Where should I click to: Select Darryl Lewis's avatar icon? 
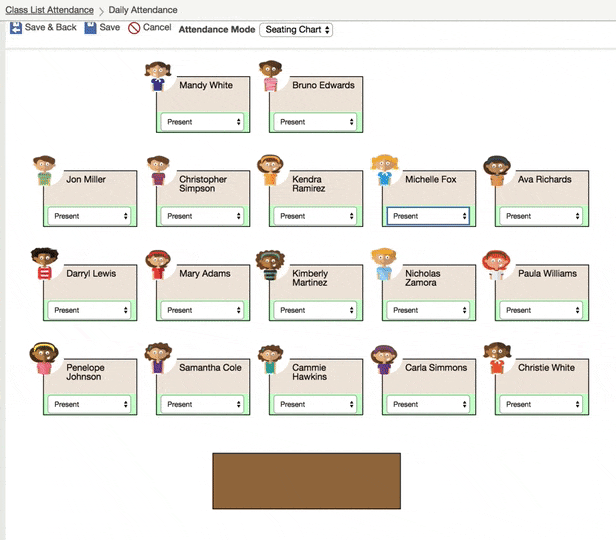coord(44,264)
